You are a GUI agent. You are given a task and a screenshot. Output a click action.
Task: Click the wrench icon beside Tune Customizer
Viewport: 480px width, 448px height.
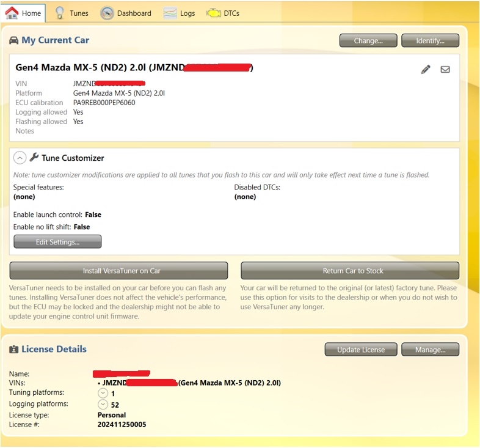(x=34, y=157)
